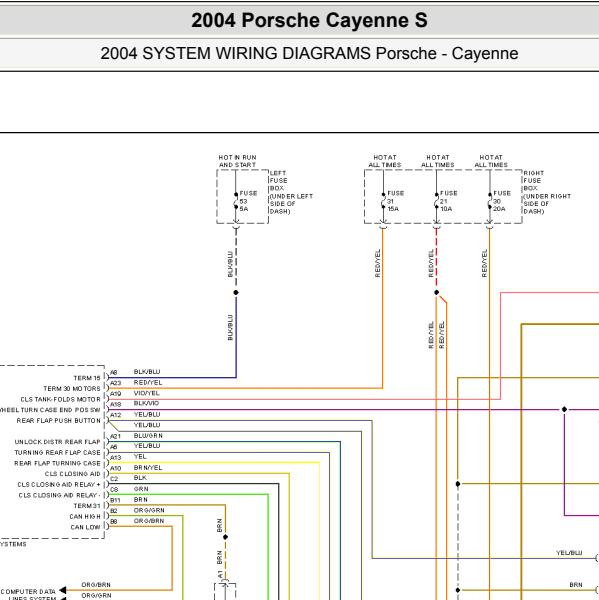The height and width of the screenshot is (600, 599).
Task: Click the "FUSE 53 5A" label
Action: pyautogui.click(x=248, y=201)
